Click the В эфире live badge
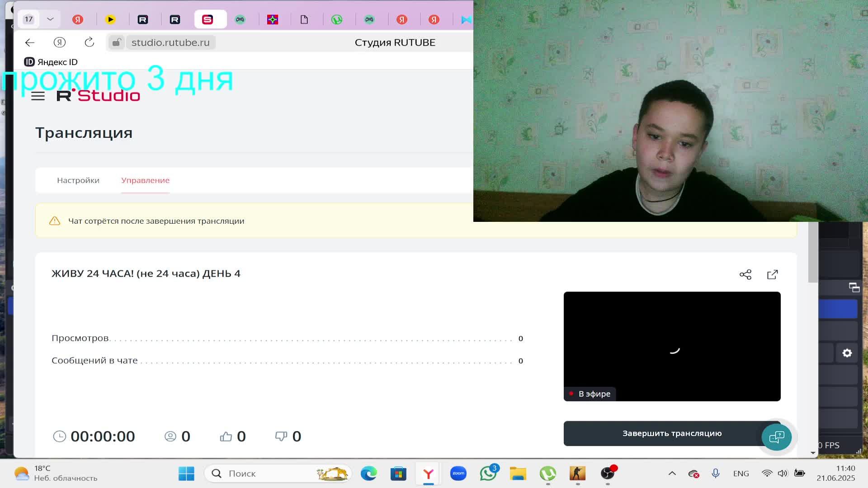 [x=590, y=394]
